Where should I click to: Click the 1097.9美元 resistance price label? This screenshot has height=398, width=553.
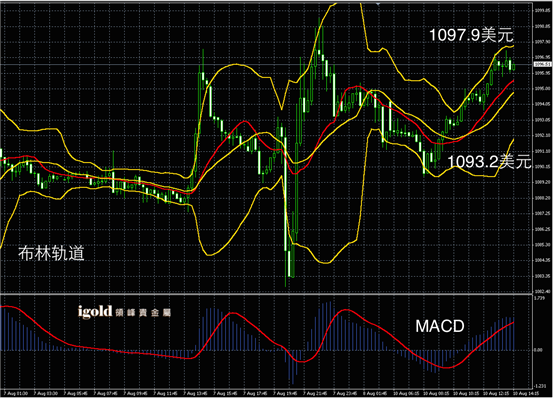click(x=471, y=35)
